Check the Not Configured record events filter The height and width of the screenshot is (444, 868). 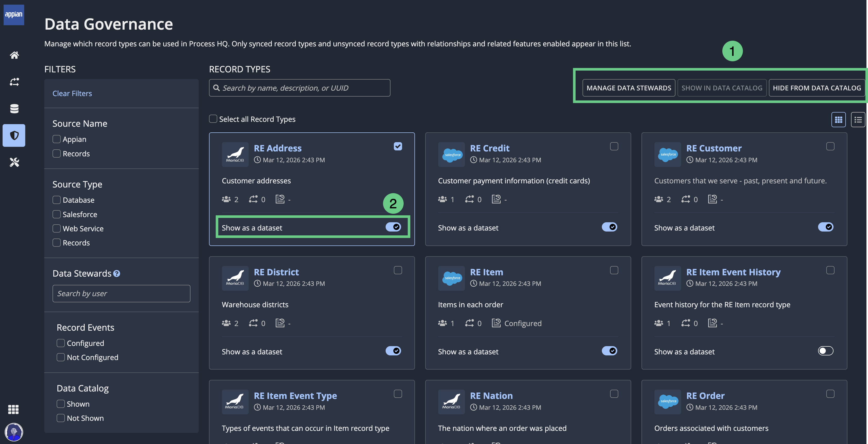[x=61, y=357]
